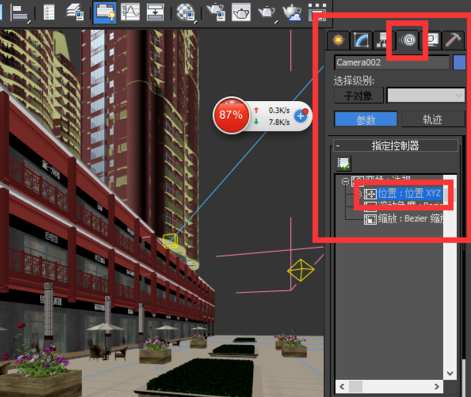Click the 子对象 sub-object button
This screenshot has width=471, height=397.
pyautogui.click(x=359, y=96)
